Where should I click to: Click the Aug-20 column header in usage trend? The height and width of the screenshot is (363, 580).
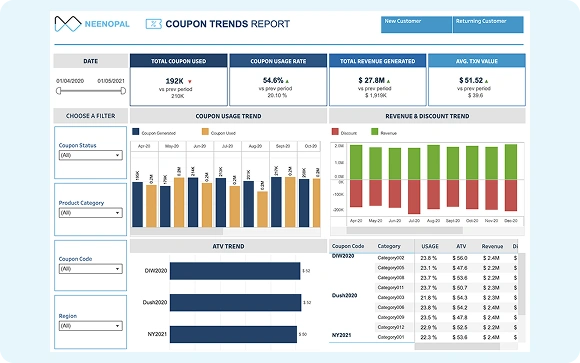[255, 146]
